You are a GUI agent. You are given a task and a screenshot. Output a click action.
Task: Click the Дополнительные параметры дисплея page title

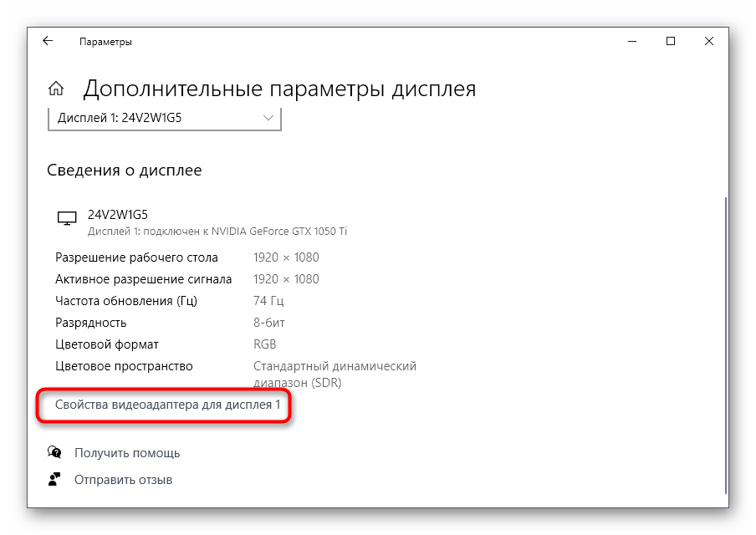(279, 89)
